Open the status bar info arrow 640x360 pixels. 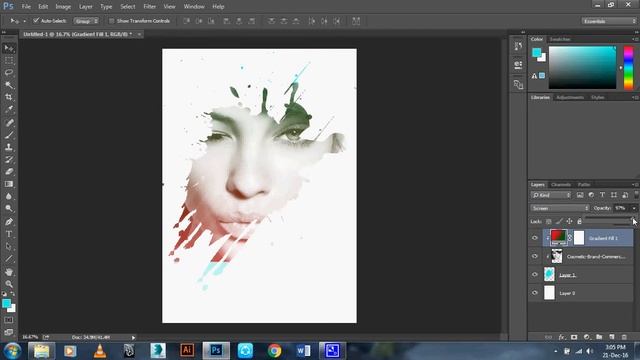point(133,338)
